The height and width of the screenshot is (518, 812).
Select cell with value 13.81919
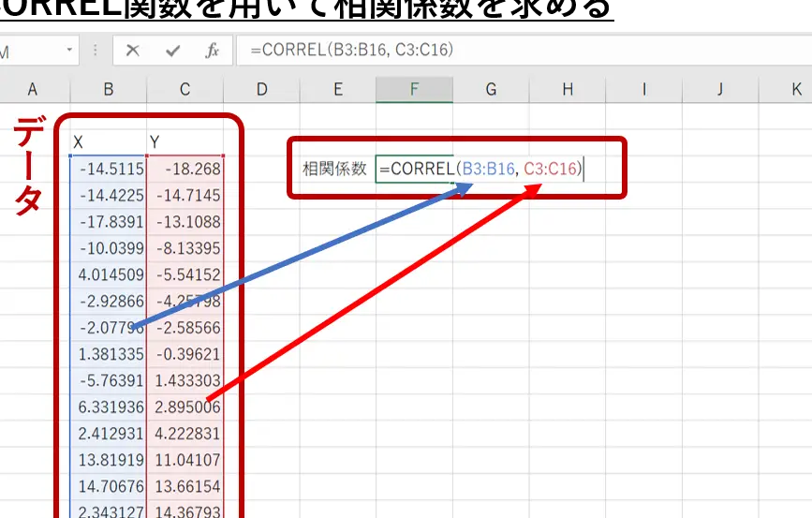pyautogui.click(x=109, y=460)
